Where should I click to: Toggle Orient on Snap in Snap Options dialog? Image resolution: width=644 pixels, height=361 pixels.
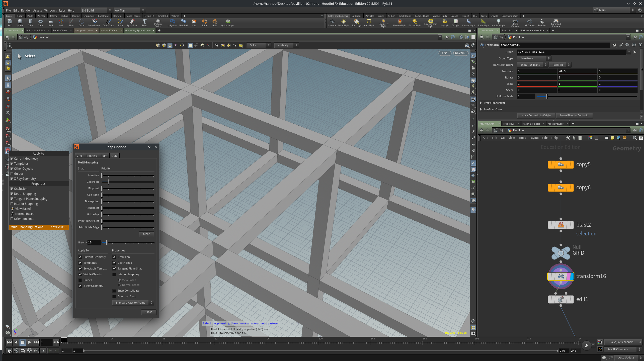114,297
